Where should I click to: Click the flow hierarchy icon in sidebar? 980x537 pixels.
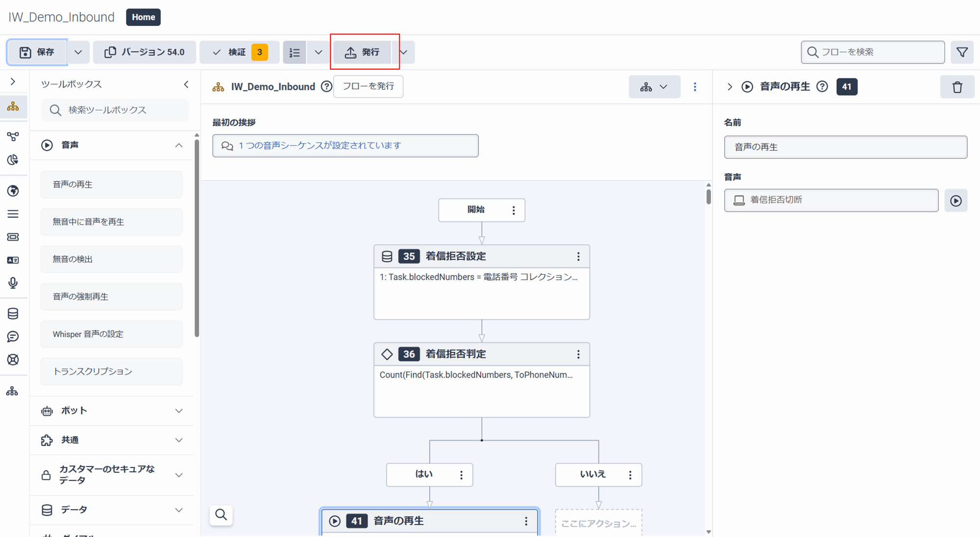coord(13,107)
